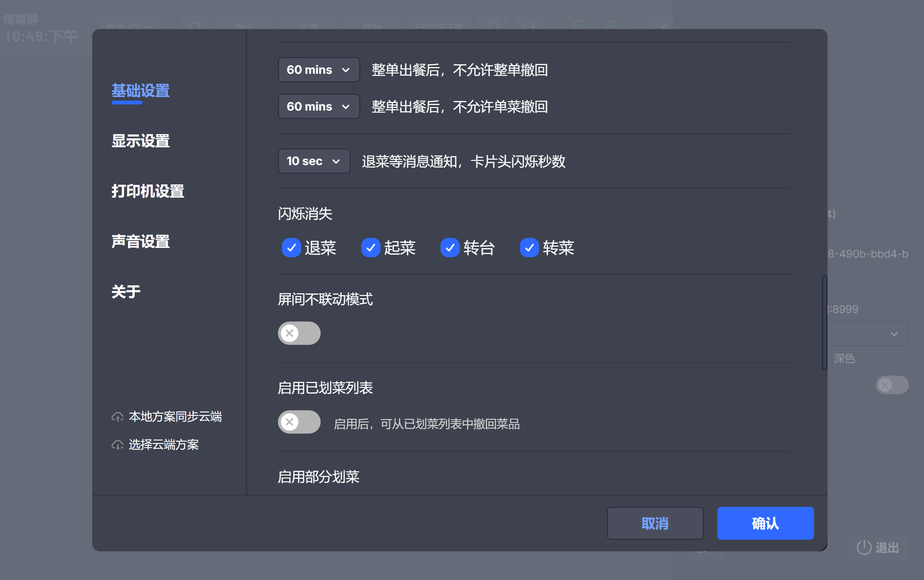The image size is (924, 580).
Task: Open the 基础设置 tab
Action: pyautogui.click(x=140, y=91)
